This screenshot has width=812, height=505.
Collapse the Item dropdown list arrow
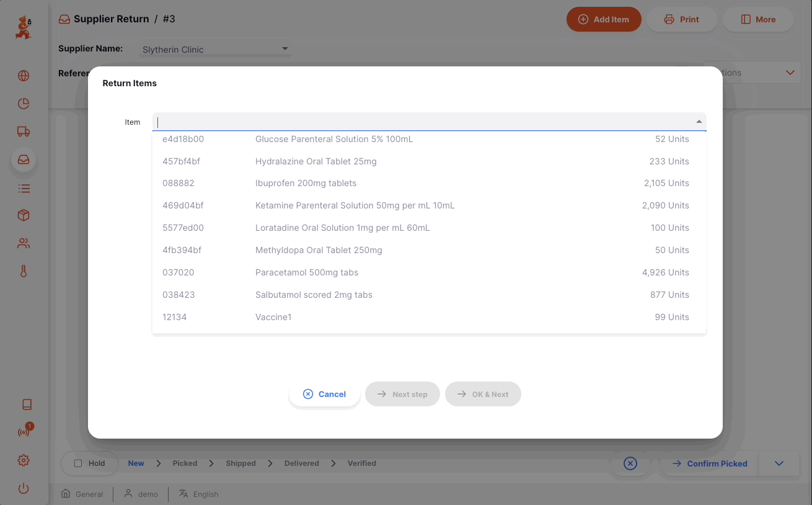point(699,122)
